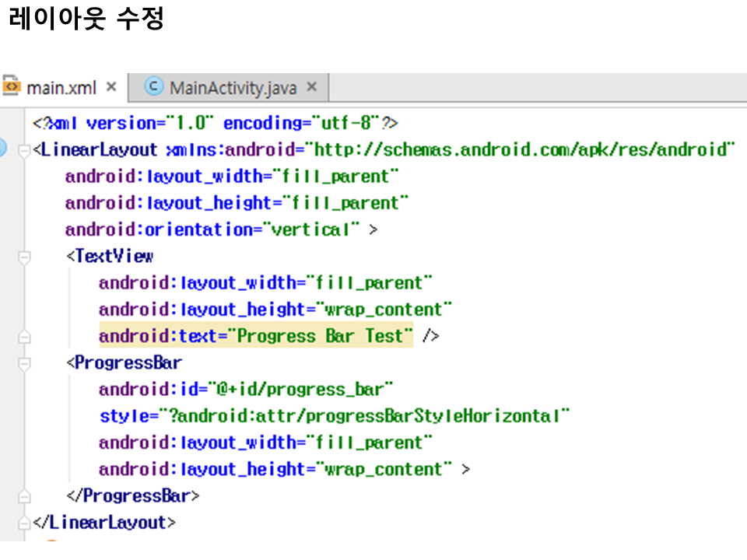Screen dimensions: 747x560
Task: Click fold end marker beside </LinearLayout>
Action: [25, 522]
